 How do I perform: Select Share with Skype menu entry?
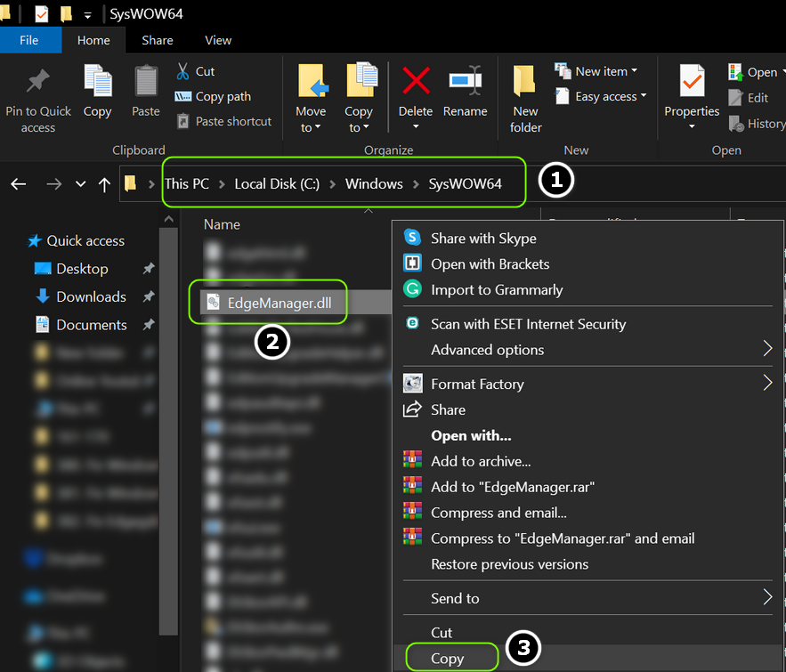tap(483, 238)
